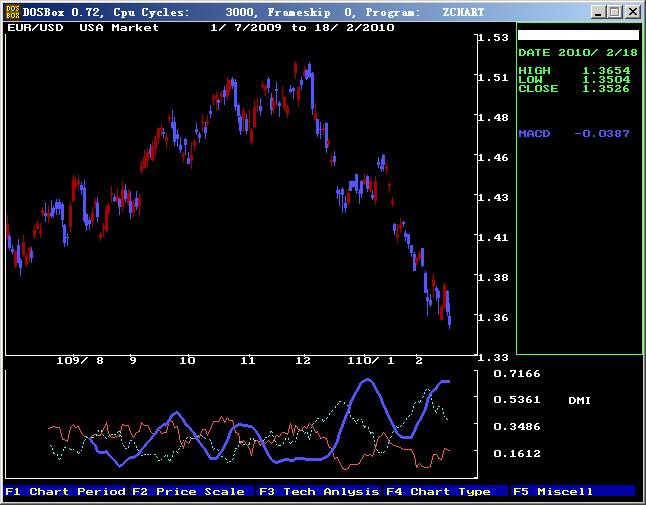The height and width of the screenshot is (505, 646).
Task: Click the month 12 time axis label
Action: tap(303, 361)
